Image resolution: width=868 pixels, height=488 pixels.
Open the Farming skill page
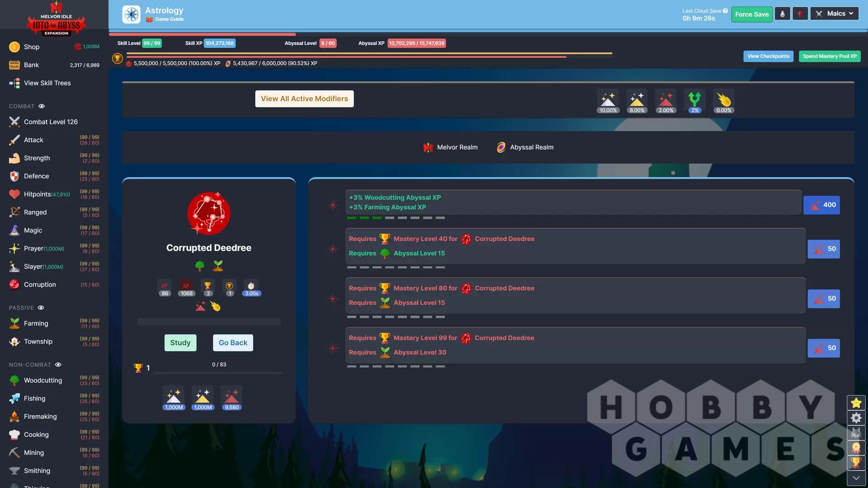tap(54, 324)
